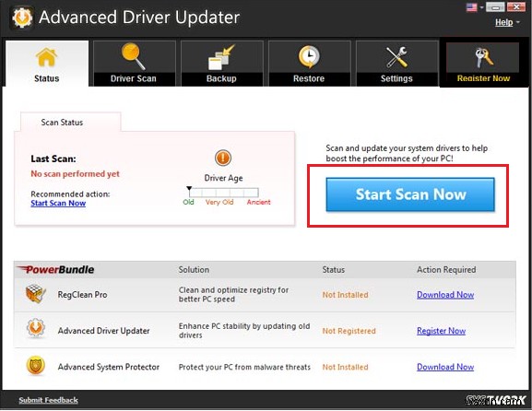Image resolution: width=532 pixels, height=411 pixels.
Task: Go to the Backup tab
Action: (x=222, y=64)
